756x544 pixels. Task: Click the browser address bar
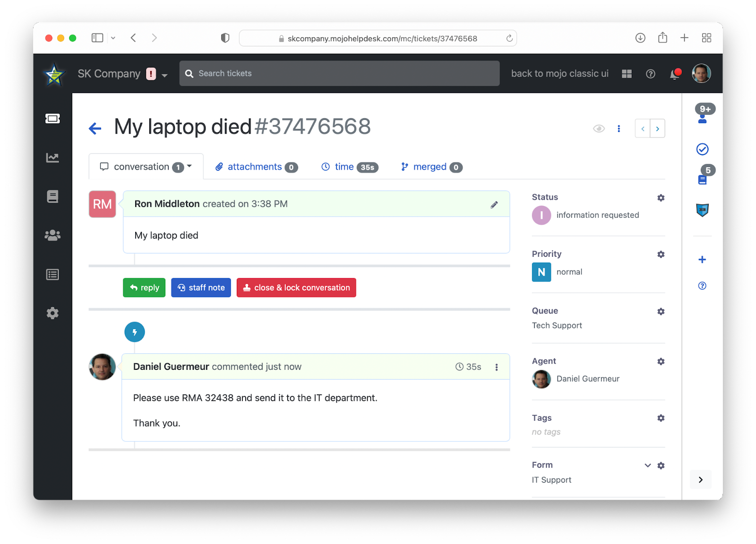pyautogui.click(x=378, y=38)
